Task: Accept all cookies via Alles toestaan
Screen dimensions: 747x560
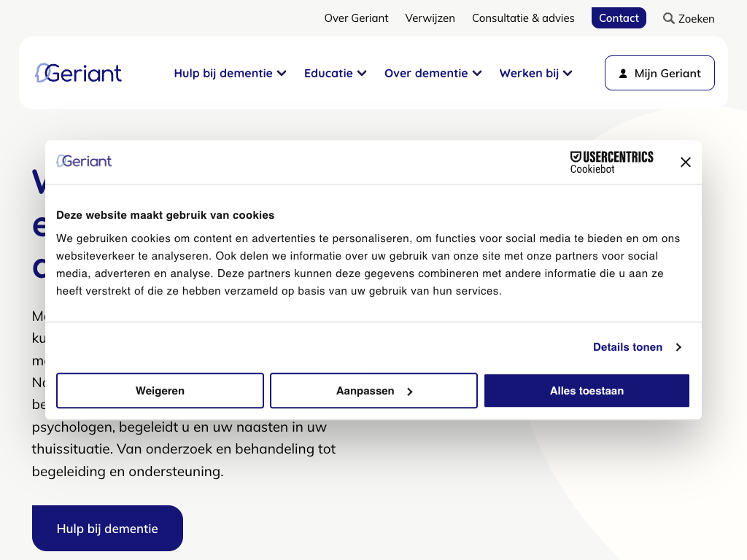Action: pos(587,391)
